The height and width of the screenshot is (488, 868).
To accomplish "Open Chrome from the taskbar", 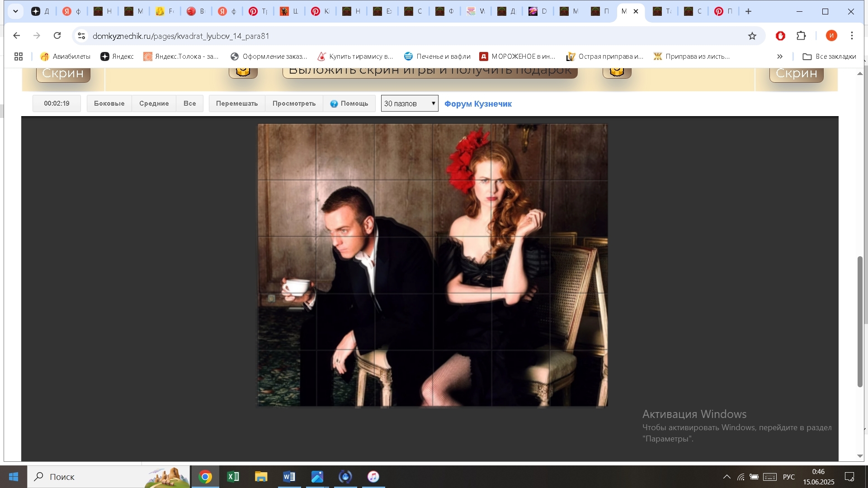I will (205, 477).
